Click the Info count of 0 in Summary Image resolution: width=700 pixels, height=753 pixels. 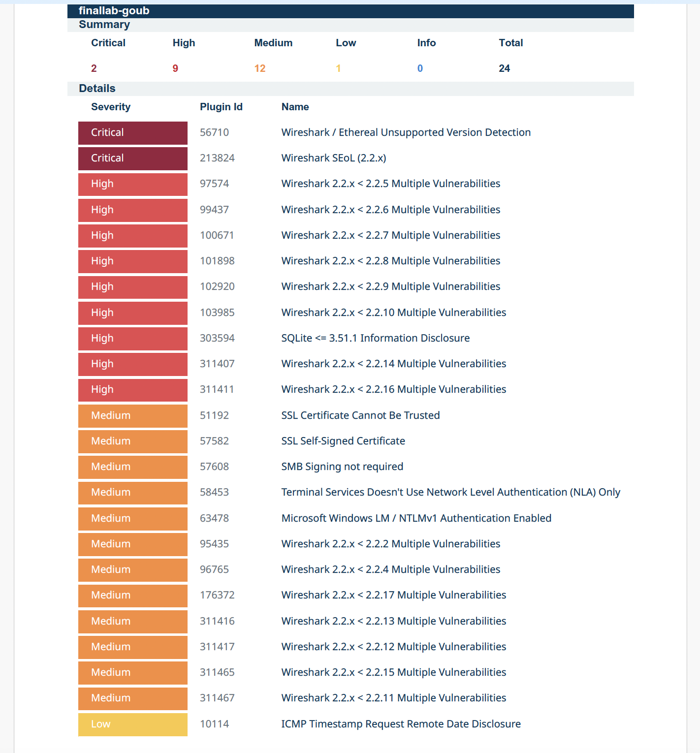(420, 68)
